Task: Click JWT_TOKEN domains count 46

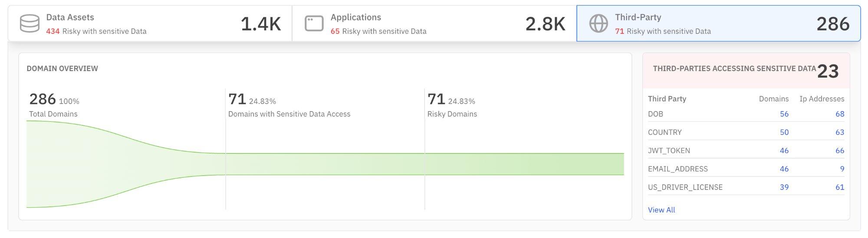Action: click(x=784, y=150)
